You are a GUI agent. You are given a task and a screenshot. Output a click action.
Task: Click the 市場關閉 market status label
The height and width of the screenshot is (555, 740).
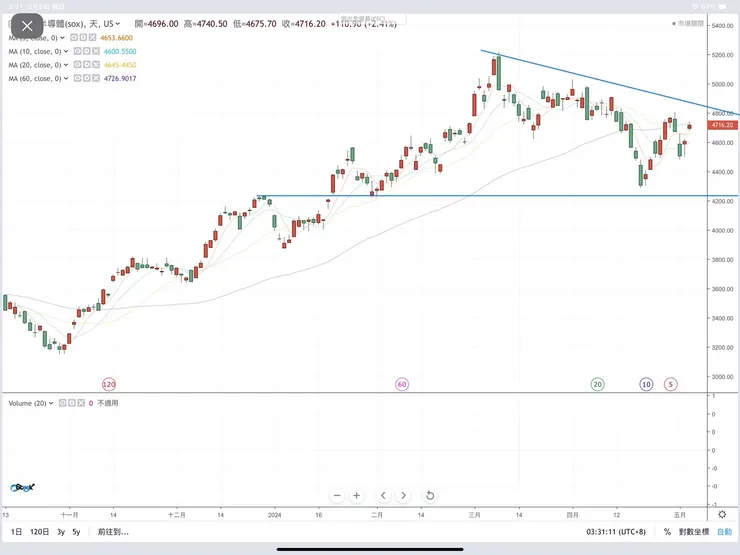tap(688, 23)
